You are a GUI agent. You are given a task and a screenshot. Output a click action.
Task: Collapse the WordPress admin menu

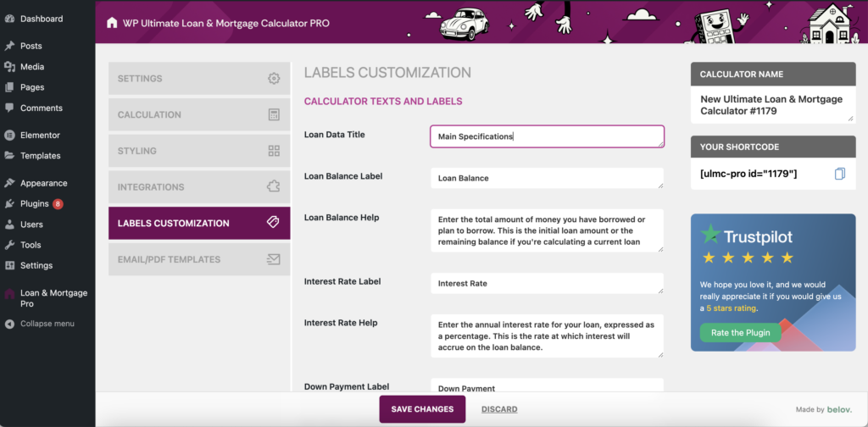point(47,324)
